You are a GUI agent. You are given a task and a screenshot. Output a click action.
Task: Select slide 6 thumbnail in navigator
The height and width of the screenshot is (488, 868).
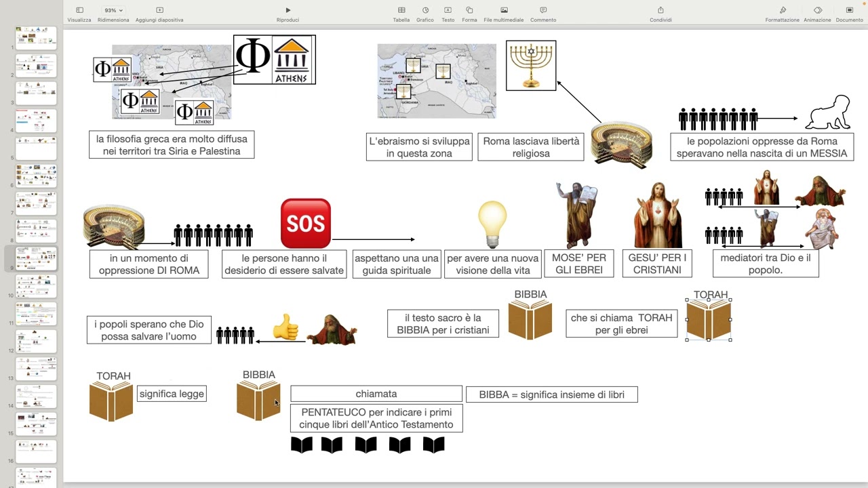(36, 176)
